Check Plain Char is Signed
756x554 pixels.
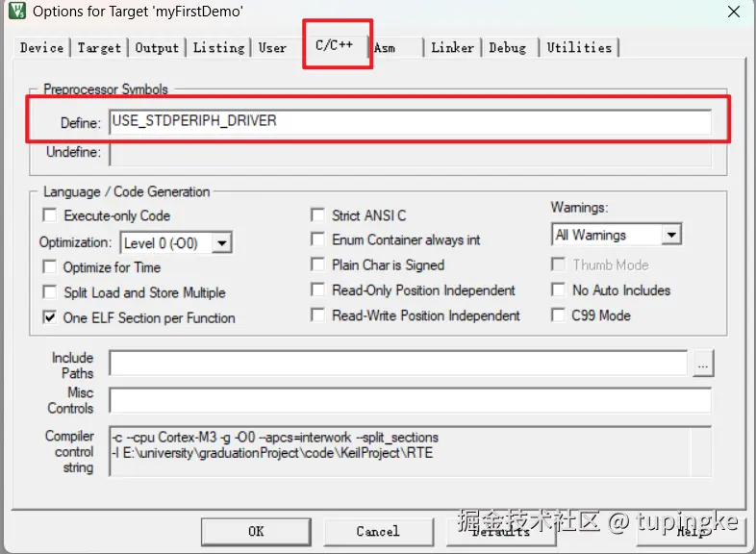pos(317,264)
